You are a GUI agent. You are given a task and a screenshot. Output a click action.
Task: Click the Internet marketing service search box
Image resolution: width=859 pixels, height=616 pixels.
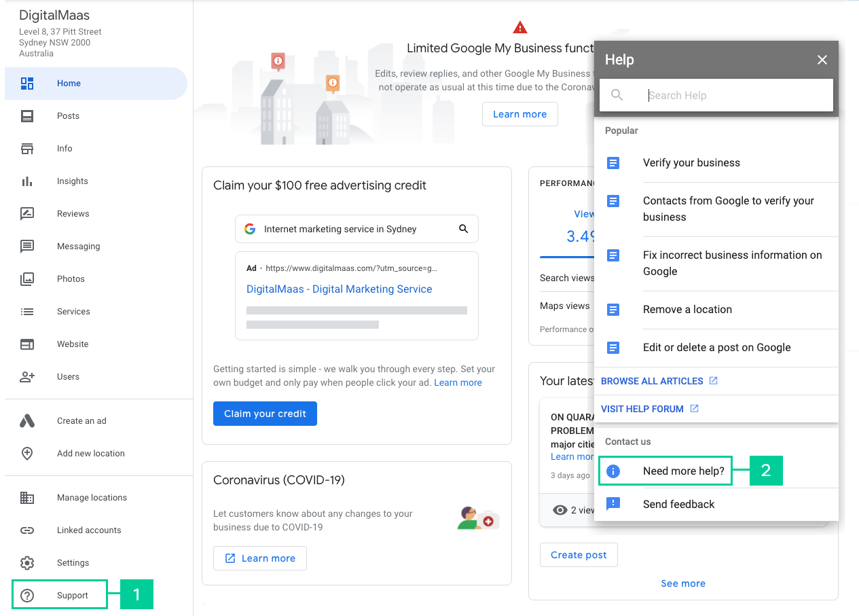pos(357,229)
